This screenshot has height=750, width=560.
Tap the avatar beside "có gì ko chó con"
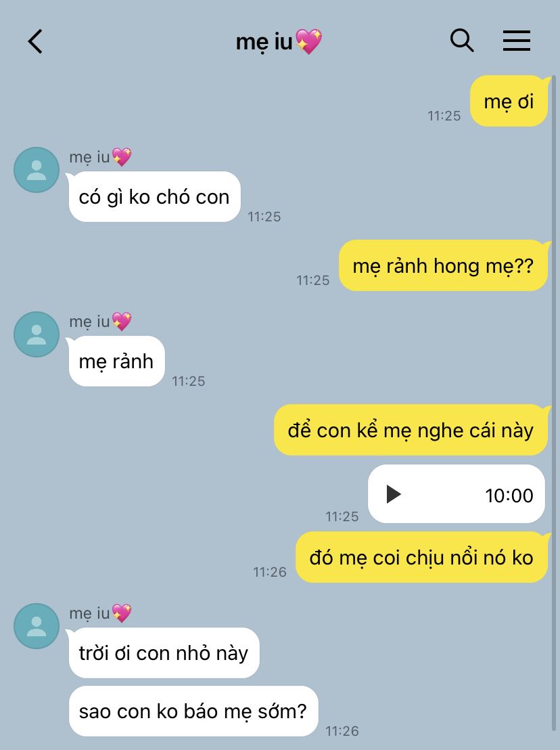coord(37,170)
